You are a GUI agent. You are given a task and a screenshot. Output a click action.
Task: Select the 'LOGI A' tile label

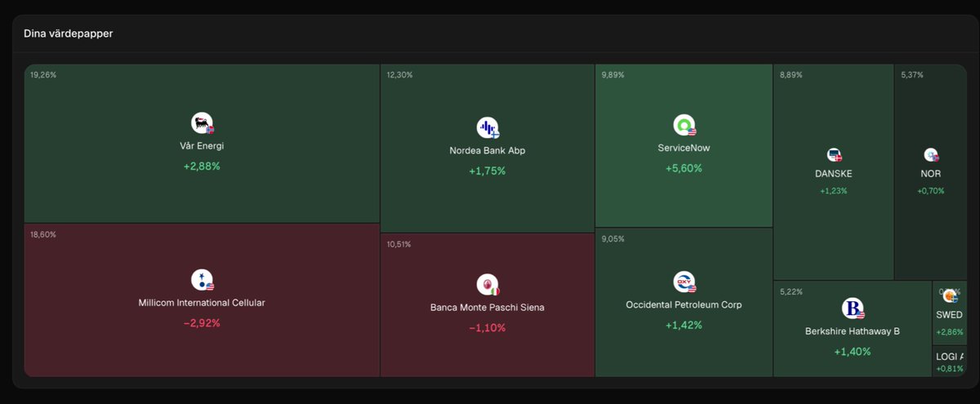pos(950,357)
